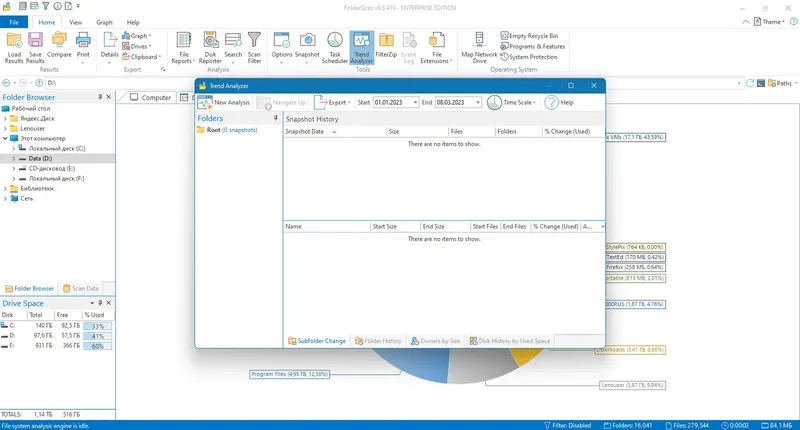Open the Start date dropdown
800x430 pixels.
[415, 103]
